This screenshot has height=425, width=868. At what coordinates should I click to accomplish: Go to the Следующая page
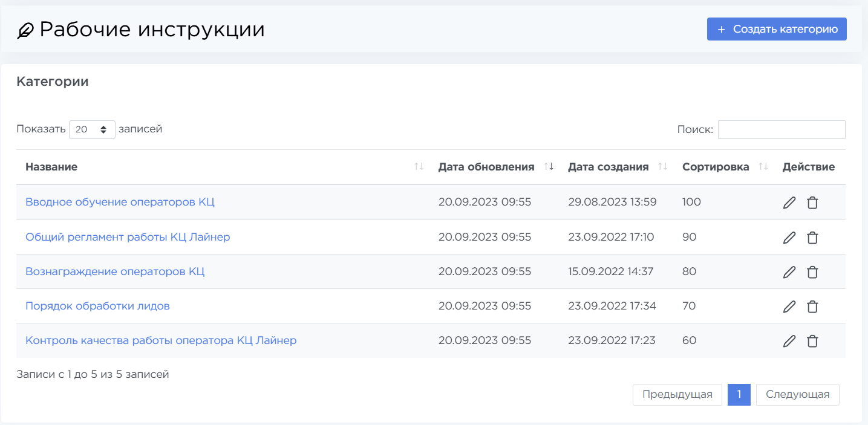pyautogui.click(x=797, y=395)
